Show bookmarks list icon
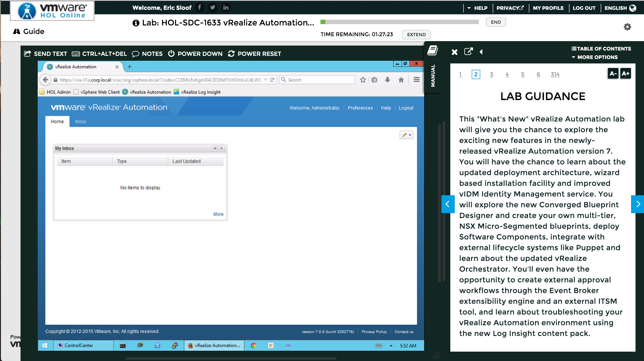 point(374,80)
